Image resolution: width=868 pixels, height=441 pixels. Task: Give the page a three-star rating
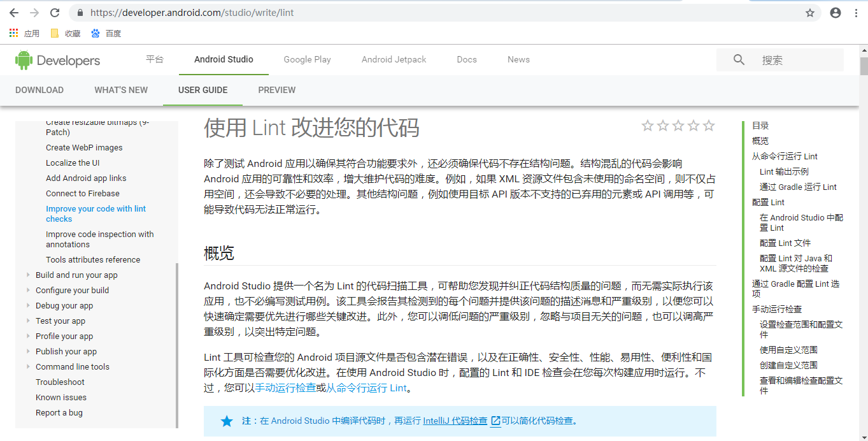coord(678,126)
